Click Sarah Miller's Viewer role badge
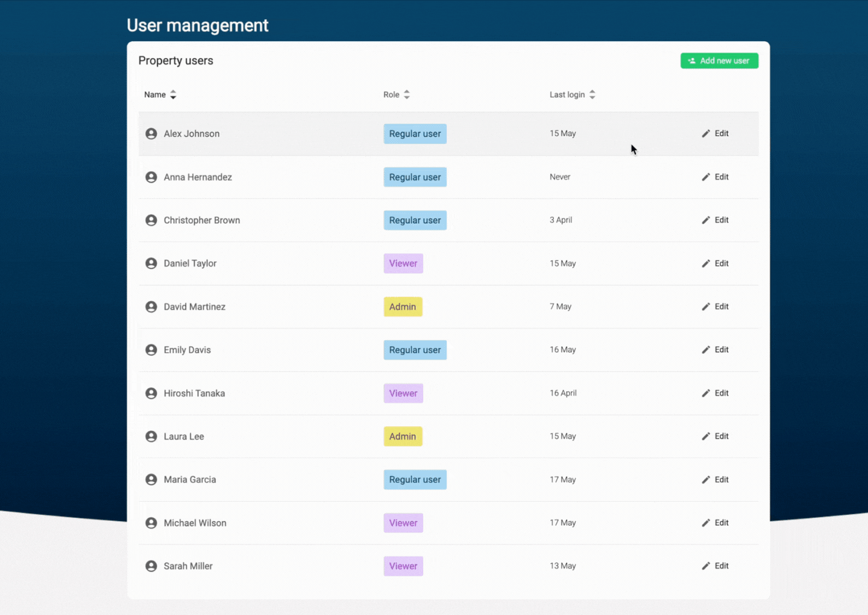The height and width of the screenshot is (615, 868). (403, 566)
